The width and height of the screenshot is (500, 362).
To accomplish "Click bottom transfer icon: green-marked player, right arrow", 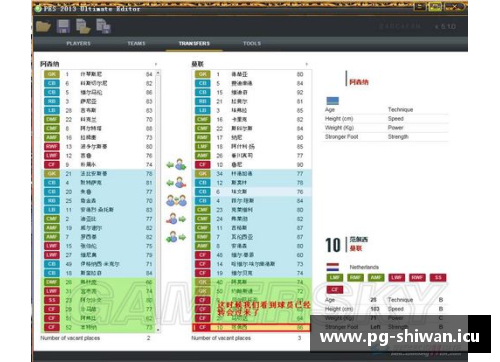I will click(x=176, y=237).
